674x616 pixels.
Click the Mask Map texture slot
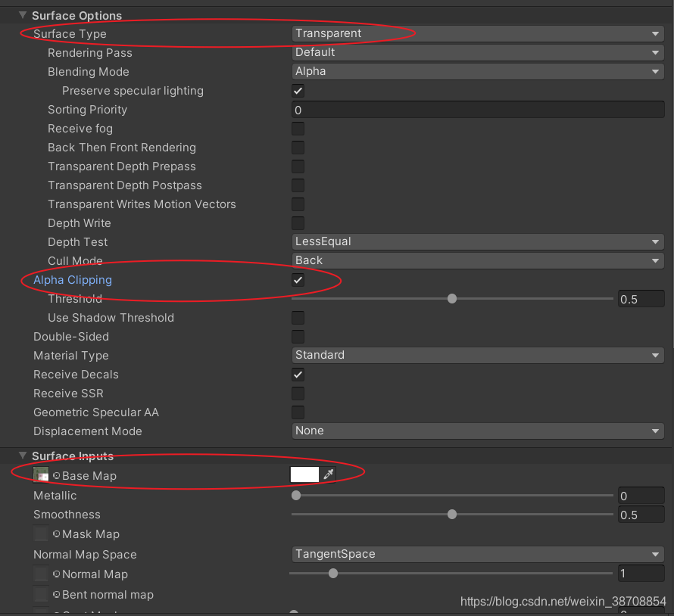40,534
